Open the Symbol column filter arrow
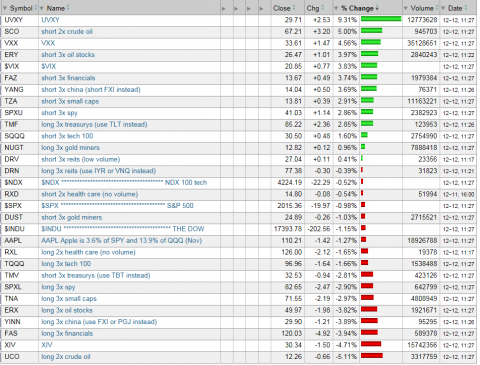 coord(5,8)
